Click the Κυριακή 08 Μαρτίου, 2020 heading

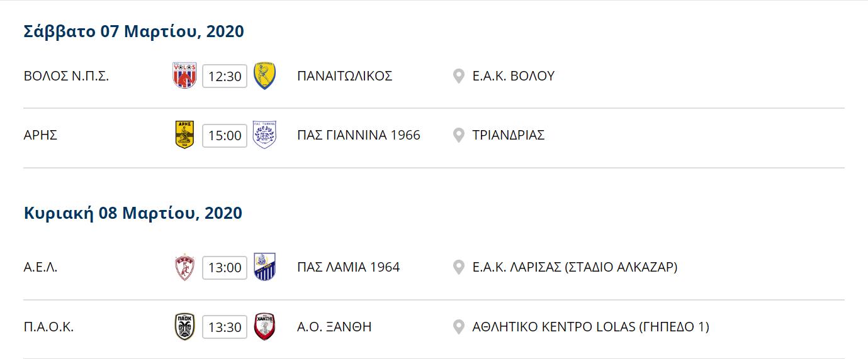click(x=133, y=213)
